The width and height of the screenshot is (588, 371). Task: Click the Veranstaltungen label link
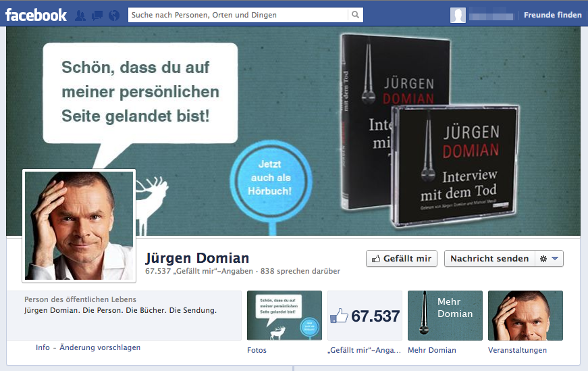pyautogui.click(x=518, y=350)
